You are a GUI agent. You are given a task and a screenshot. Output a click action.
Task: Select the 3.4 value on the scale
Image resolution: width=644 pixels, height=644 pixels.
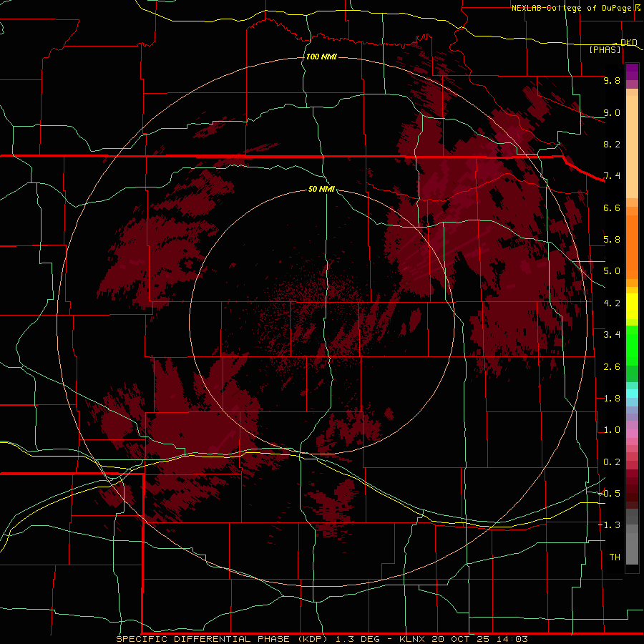coord(612,335)
